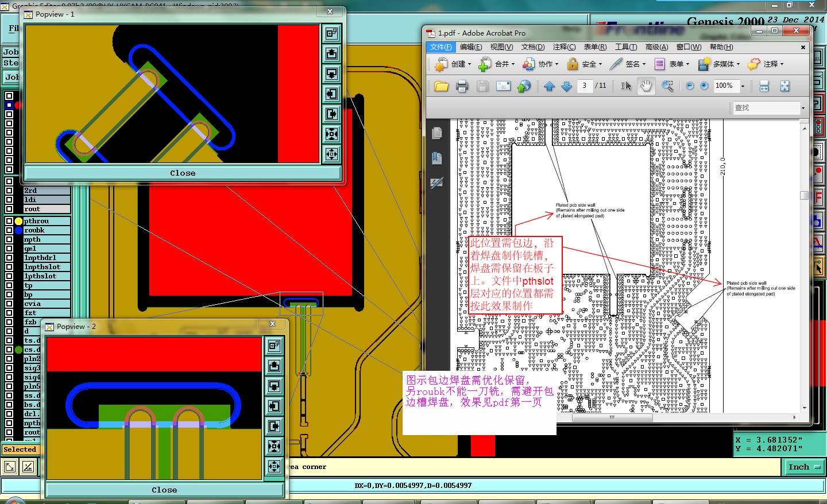Close Popview 2 with Close button
The height and width of the screenshot is (504, 827).
click(x=164, y=490)
